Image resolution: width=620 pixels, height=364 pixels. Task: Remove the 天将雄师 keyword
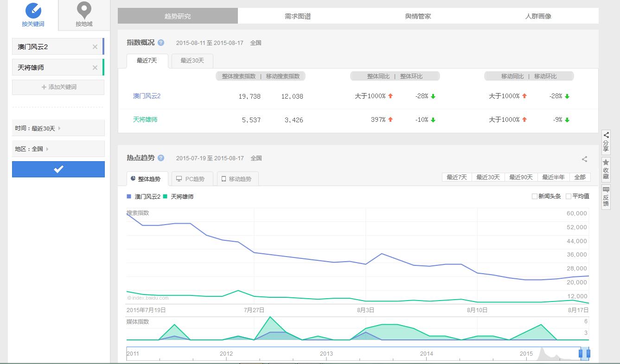point(95,68)
